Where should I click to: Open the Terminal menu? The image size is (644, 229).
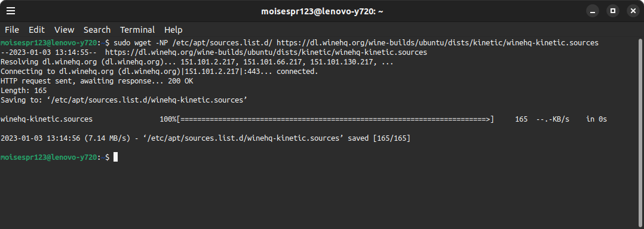click(x=137, y=30)
